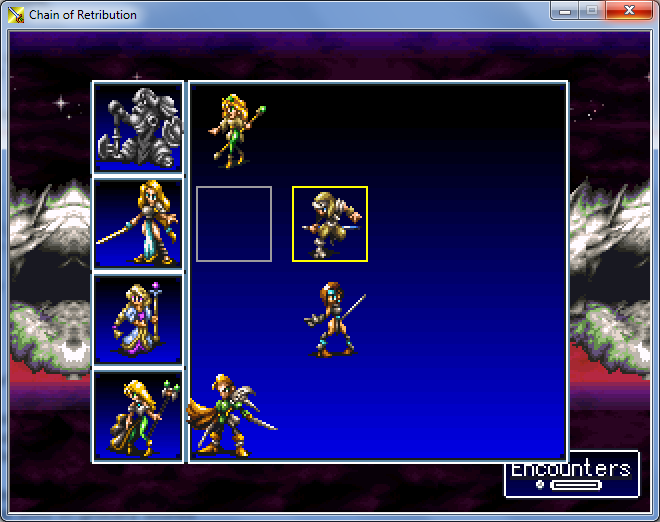Select the grey armored knight portrait
The width and height of the screenshot is (660, 522).
tap(138, 127)
